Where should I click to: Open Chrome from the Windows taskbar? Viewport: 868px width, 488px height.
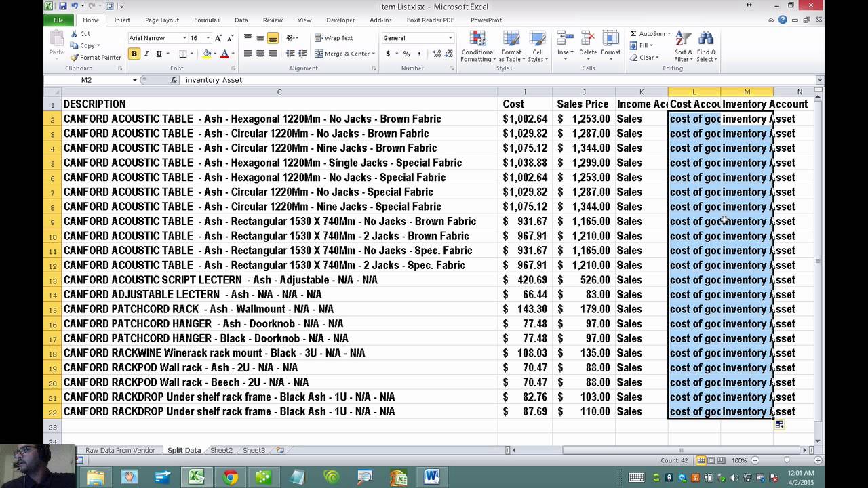pyautogui.click(x=231, y=477)
